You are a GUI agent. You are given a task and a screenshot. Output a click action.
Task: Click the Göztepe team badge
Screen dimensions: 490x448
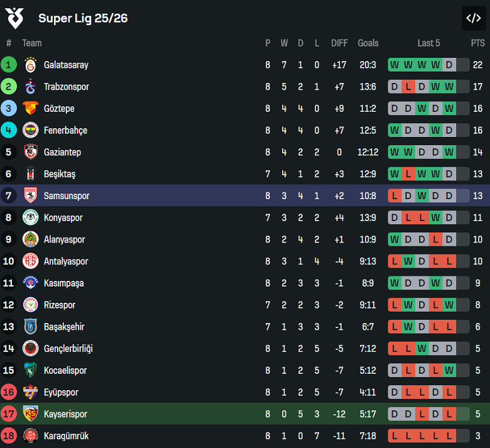click(30, 109)
